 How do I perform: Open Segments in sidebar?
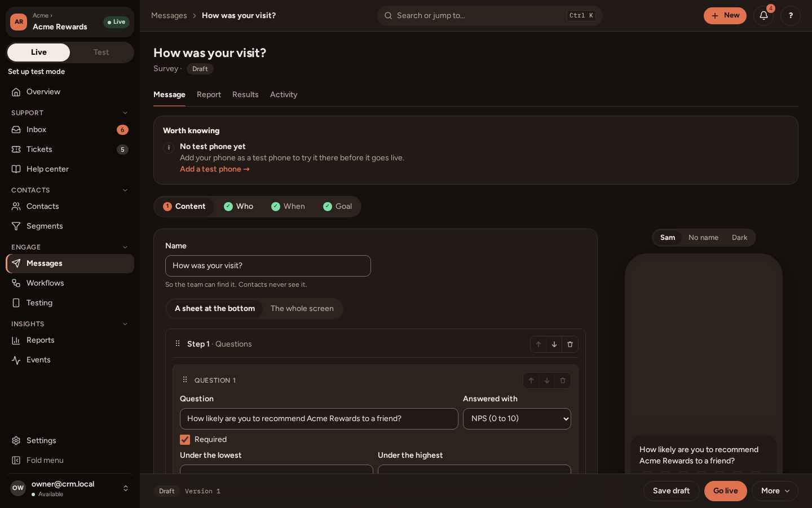pos(70,226)
